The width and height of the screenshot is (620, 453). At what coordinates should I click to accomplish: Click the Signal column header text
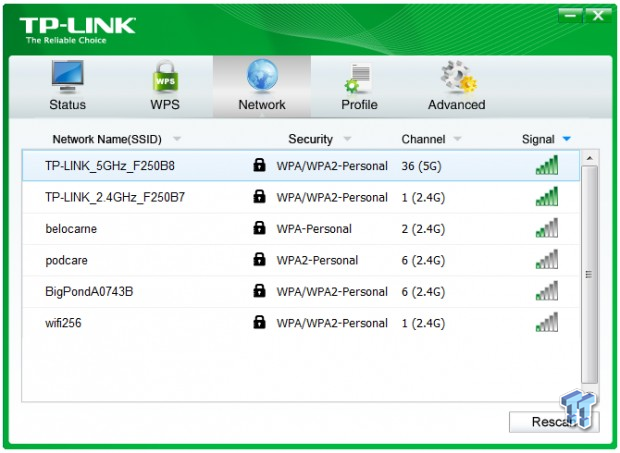pos(538,139)
